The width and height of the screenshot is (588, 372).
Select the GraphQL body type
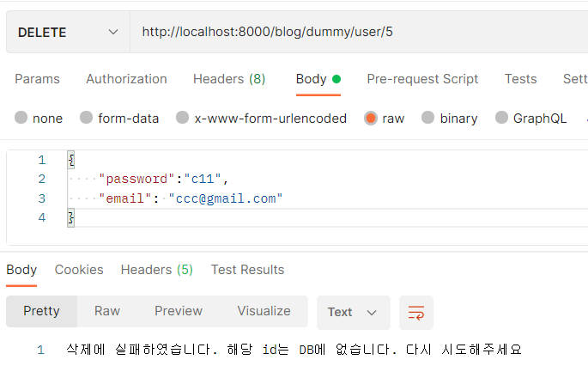click(x=531, y=119)
